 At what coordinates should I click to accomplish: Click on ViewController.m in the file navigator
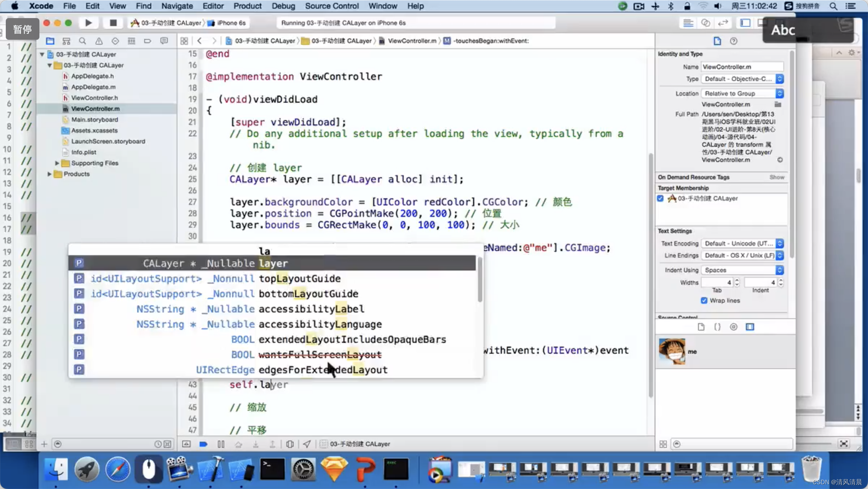pyautogui.click(x=95, y=109)
